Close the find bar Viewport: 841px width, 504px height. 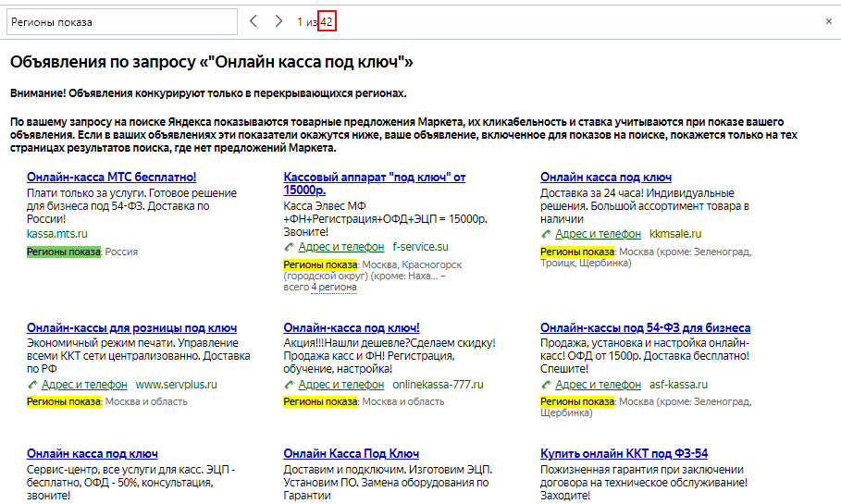click(829, 21)
